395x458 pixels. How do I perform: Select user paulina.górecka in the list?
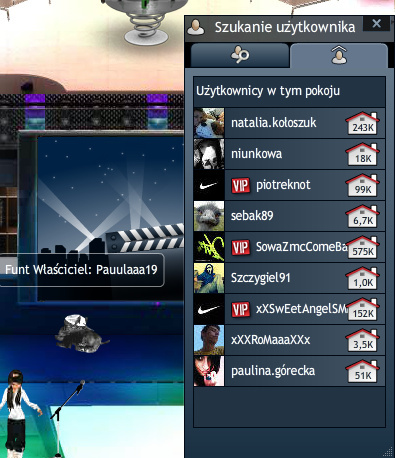pyautogui.click(x=289, y=371)
